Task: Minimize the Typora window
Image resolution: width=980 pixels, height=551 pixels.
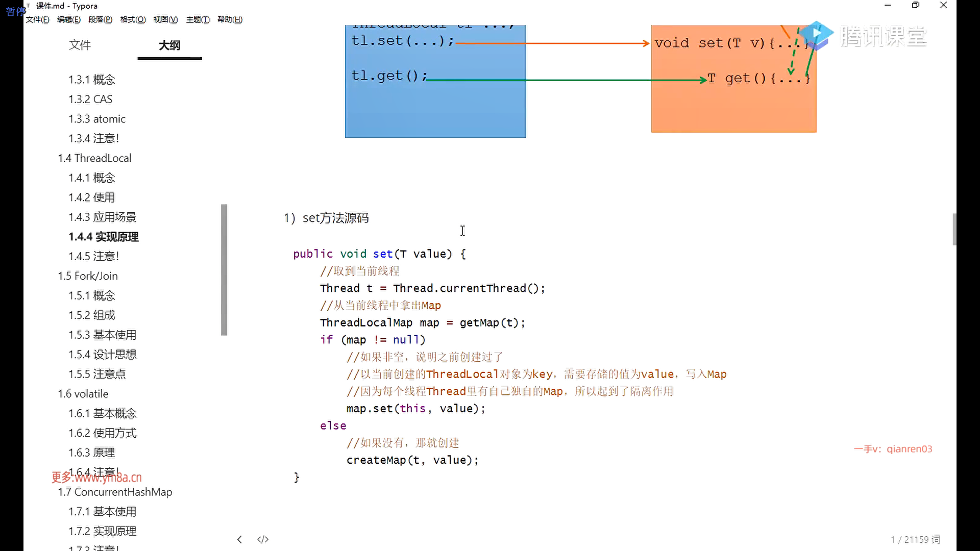Action: 888,6
